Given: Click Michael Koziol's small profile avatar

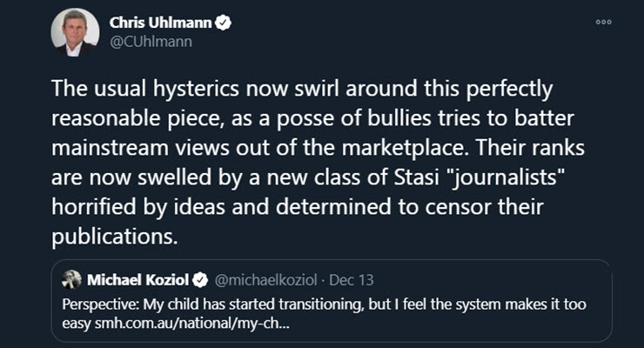Looking at the screenshot, I should click(x=70, y=280).
